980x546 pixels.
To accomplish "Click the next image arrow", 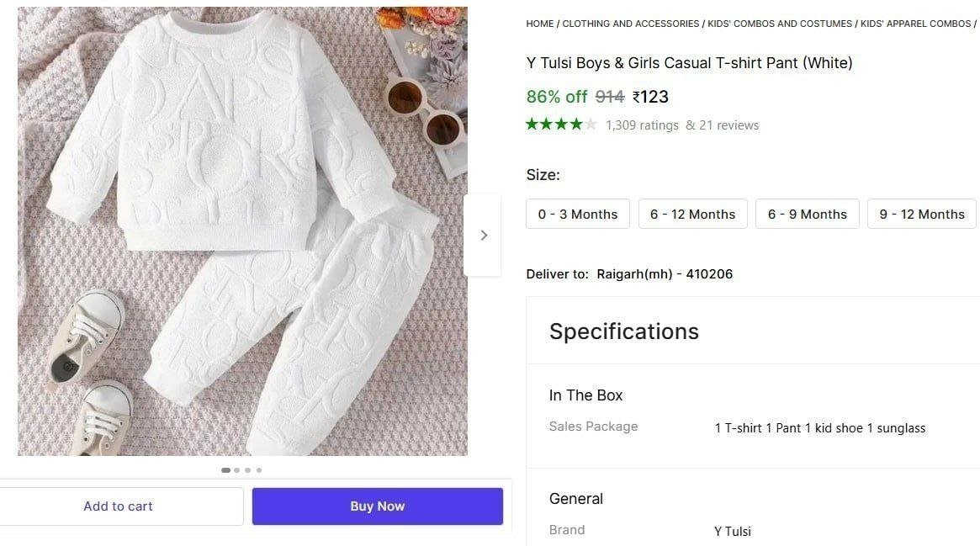I will coord(483,236).
